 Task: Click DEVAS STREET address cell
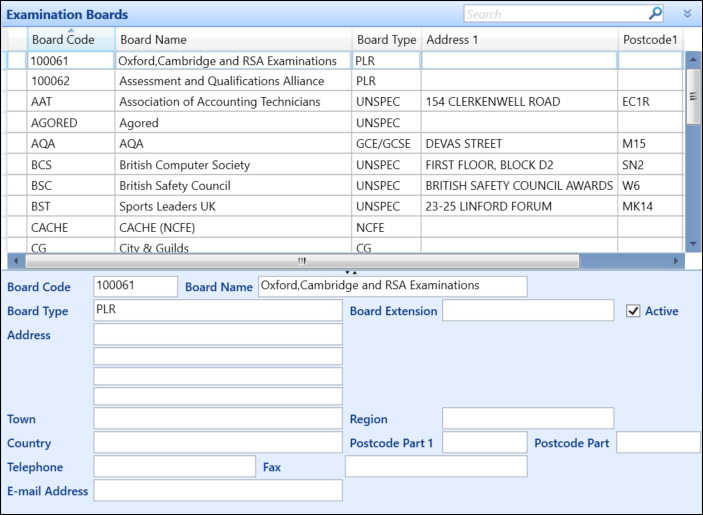click(520, 143)
